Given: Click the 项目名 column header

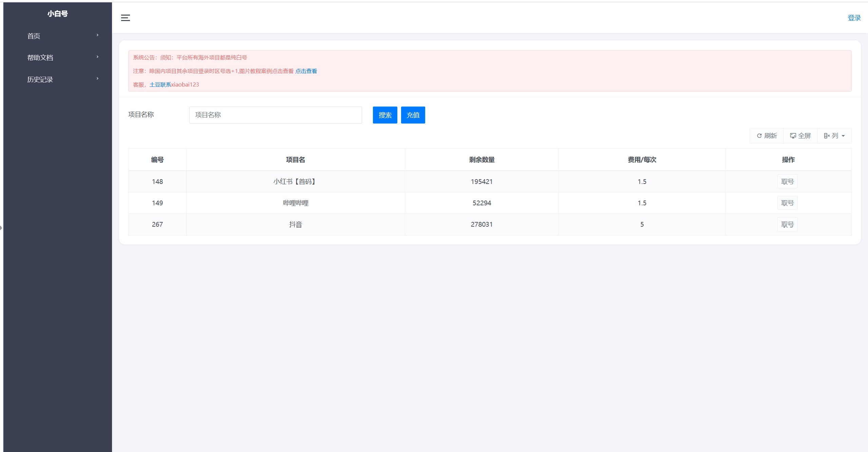Looking at the screenshot, I should tap(296, 160).
